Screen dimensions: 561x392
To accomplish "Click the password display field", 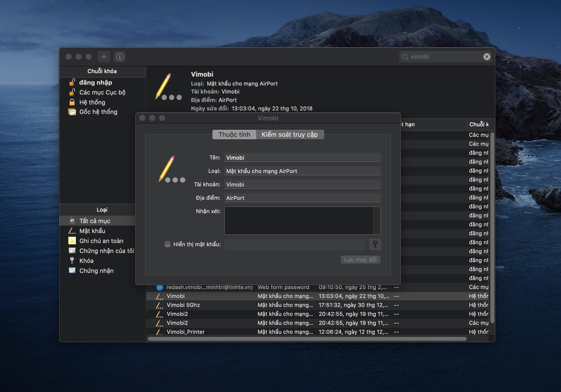I will (x=295, y=244).
